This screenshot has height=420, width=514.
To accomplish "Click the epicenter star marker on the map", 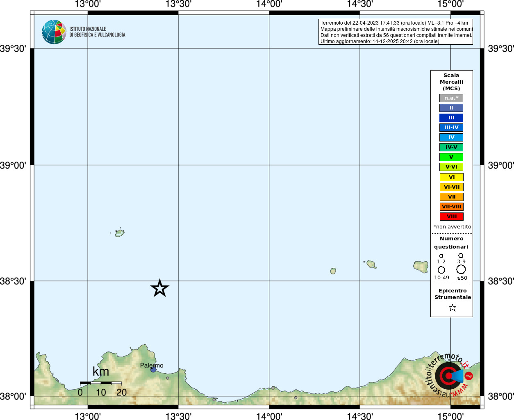I will click(160, 288).
